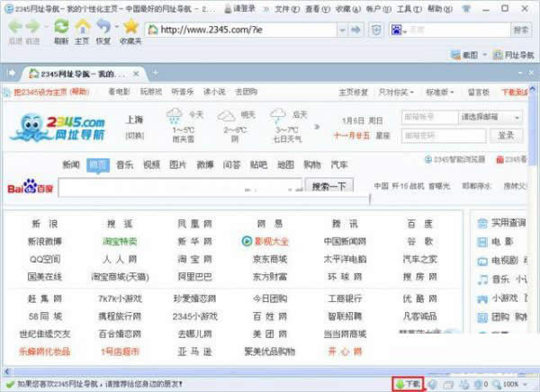Open the 文件 menu
Viewport: 540px width, 392px height.
click(x=287, y=9)
